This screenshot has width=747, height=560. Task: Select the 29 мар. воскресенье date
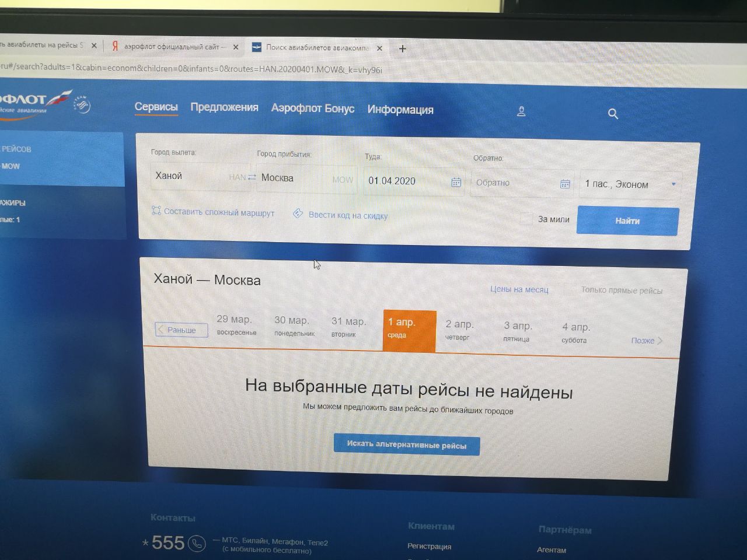(x=236, y=325)
